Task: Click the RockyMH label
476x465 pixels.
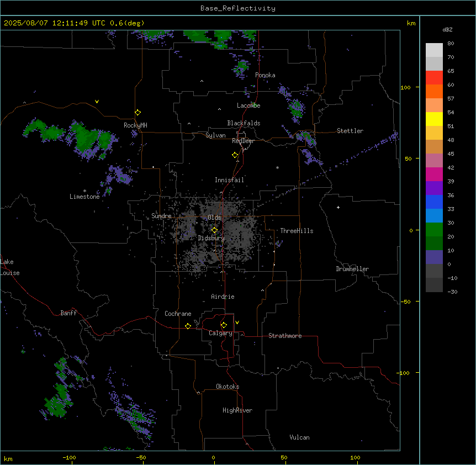Action: click(135, 125)
